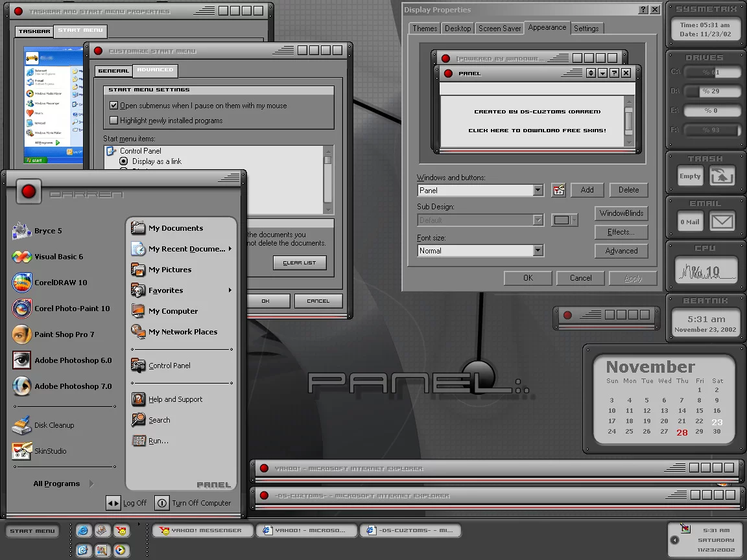The height and width of the screenshot is (560, 747).
Task: Click the recycle bin icon in Trash widget
Action: point(721,176)
